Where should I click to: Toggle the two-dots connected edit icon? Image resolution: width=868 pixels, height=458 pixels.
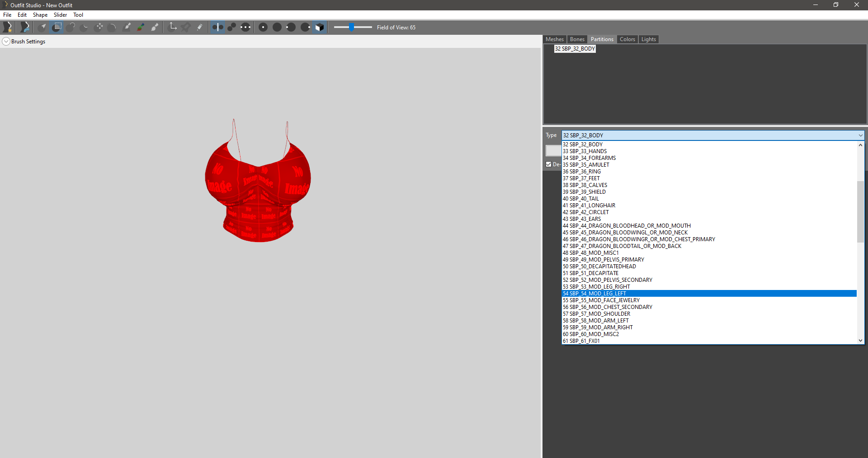click(x=231, y=27)
